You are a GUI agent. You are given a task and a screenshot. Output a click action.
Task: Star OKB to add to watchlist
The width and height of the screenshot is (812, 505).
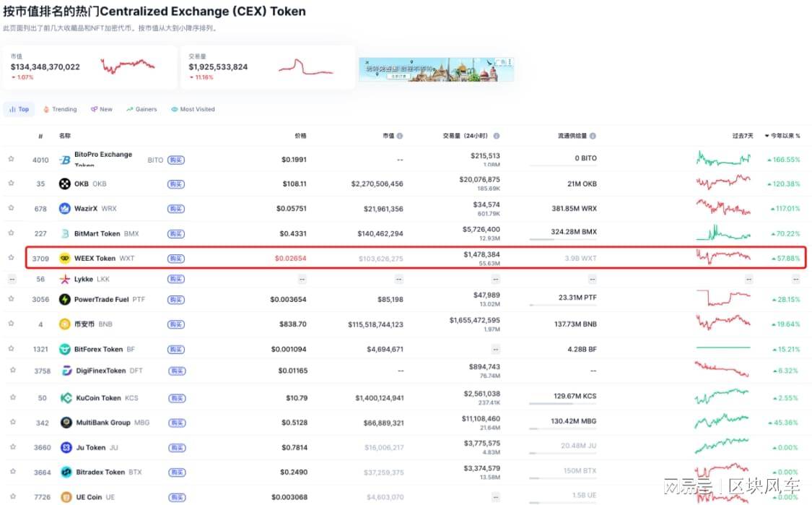(11, 184)
